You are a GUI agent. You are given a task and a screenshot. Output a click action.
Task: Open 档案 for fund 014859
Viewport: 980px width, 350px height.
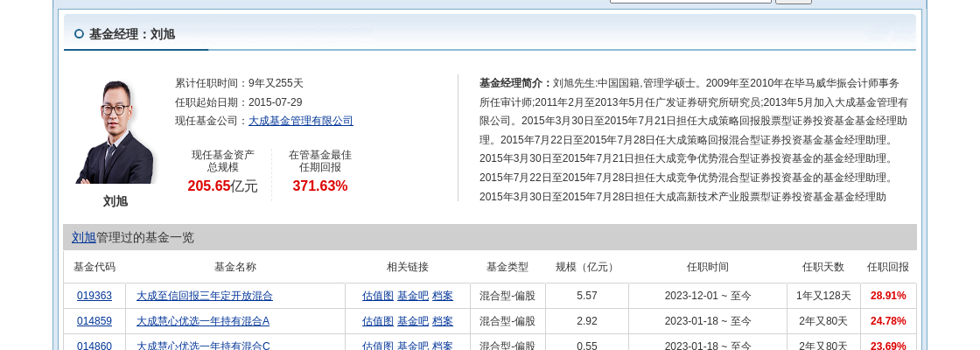pos(443,321)
